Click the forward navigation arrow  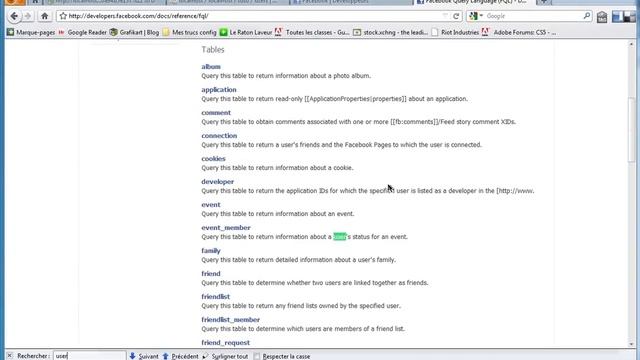(x=28, y=16)
